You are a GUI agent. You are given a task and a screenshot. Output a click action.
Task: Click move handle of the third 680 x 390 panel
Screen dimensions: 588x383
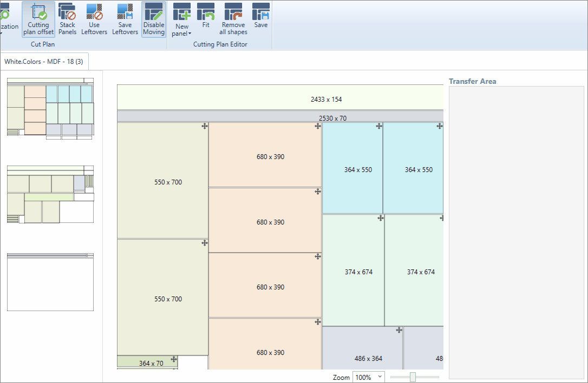(318, 256)
